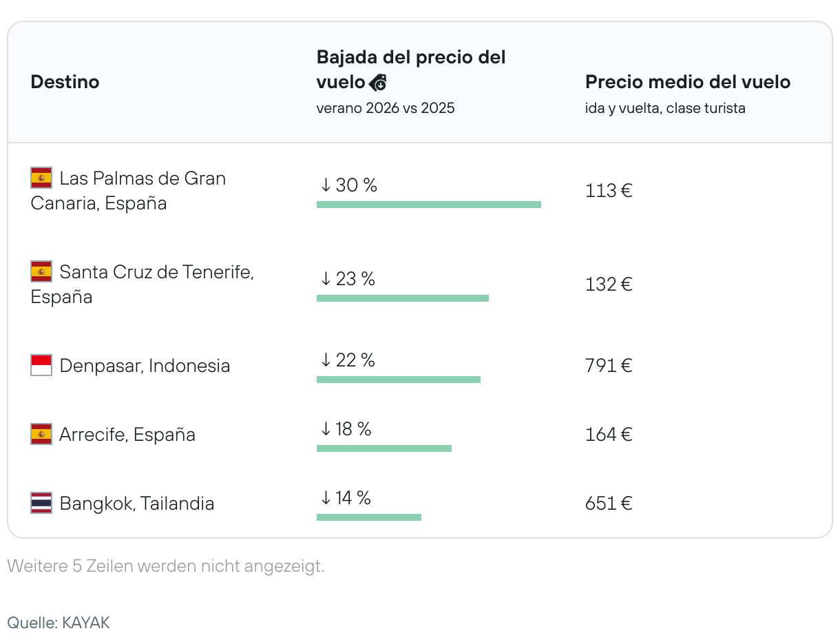Click the green bar for Las Palmas 30 %

428,205
